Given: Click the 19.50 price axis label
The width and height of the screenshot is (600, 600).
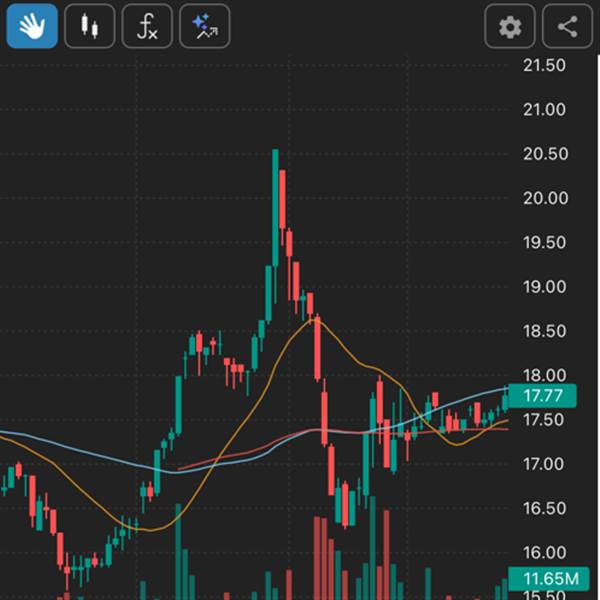Looking at the screenshot, I should (544, 243).
